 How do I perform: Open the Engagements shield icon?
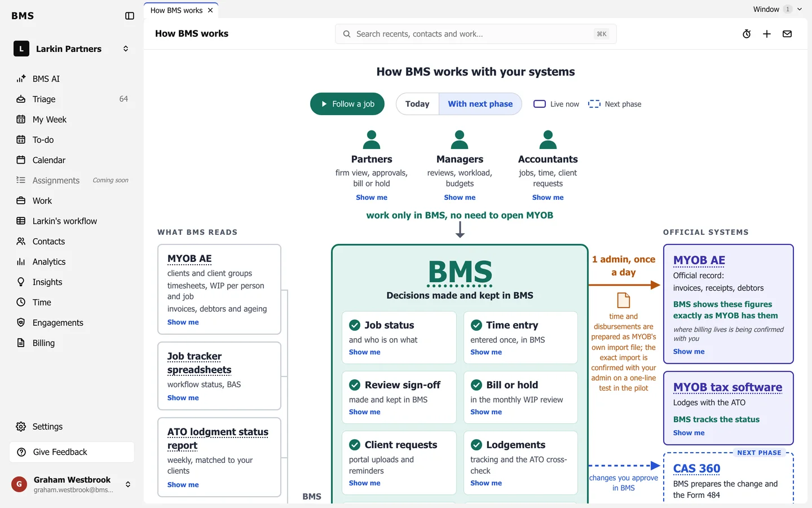[x=21, y=323]
